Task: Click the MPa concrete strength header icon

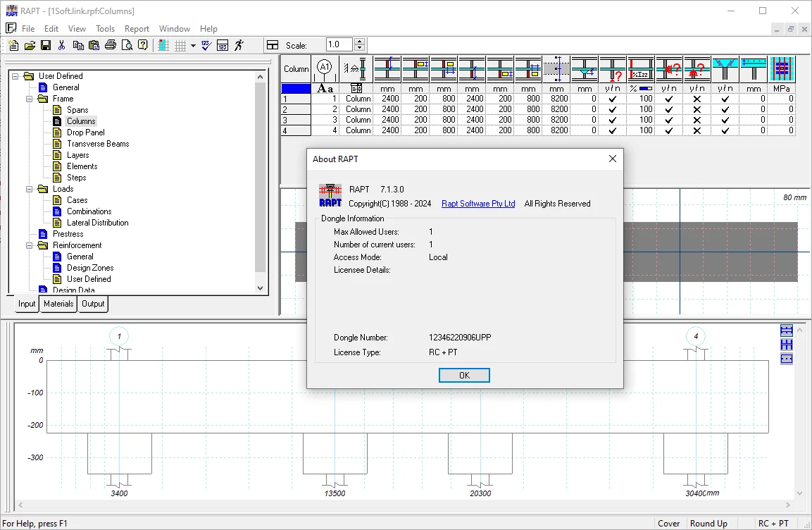Action: (x=782, y=69)
